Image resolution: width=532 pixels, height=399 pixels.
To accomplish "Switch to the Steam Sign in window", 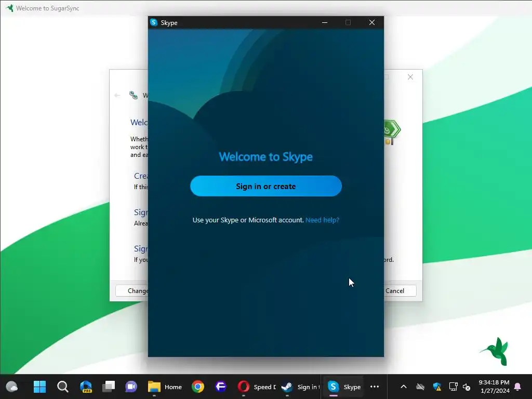I will (300, 387).
